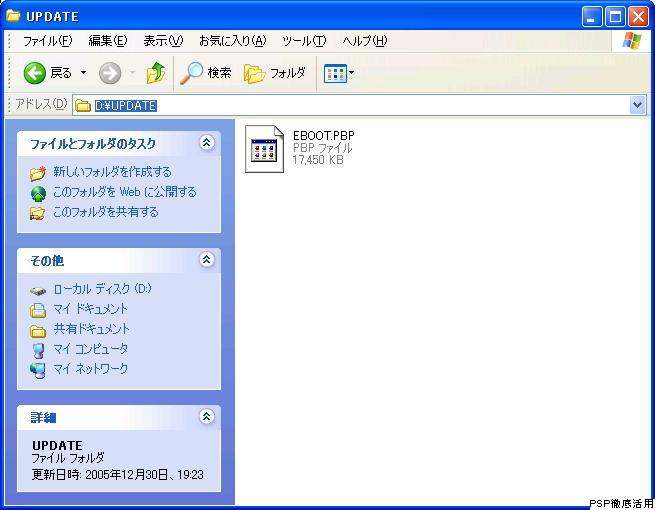Screen dimensions: 655x510
Task: Open the Views dropdown arrow
Action: pyautogui.click(x=351, y=73)
